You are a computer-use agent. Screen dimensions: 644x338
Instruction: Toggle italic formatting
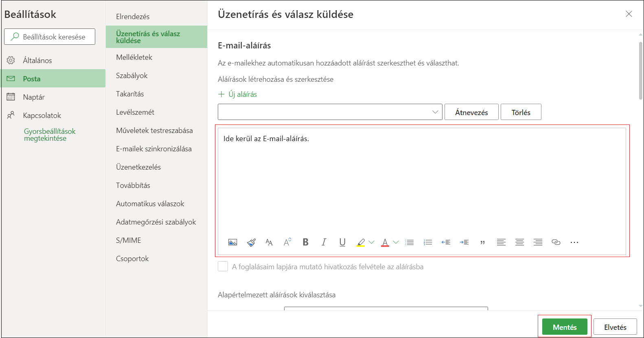tap(324, 242)
